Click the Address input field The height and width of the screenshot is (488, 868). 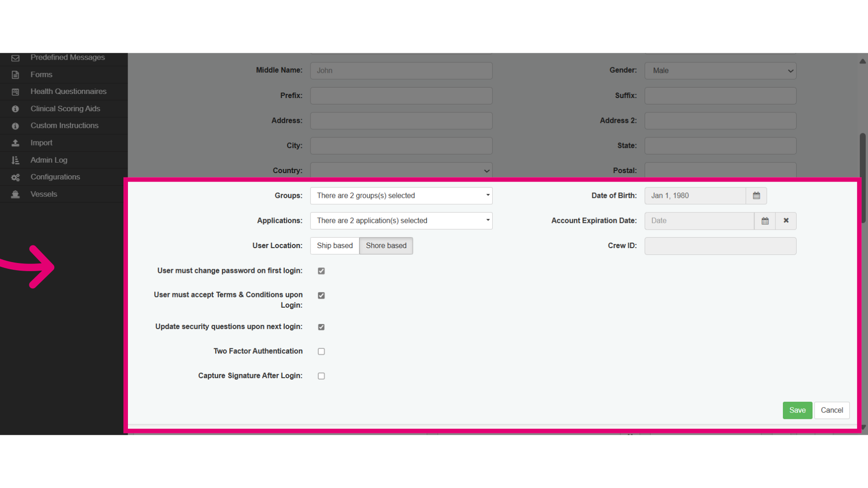[x=401, y=121]
